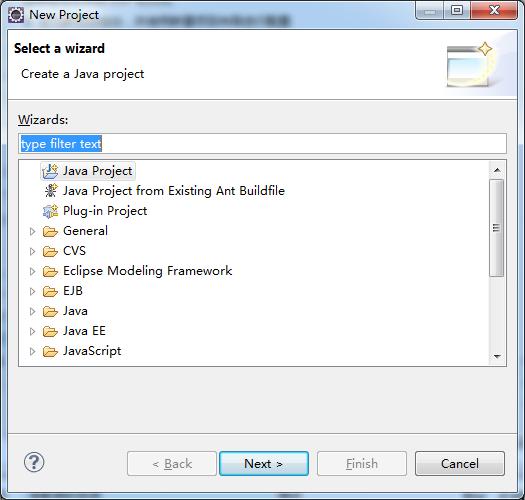
Task: Click the Cancel button
Action: pos(460,463)
